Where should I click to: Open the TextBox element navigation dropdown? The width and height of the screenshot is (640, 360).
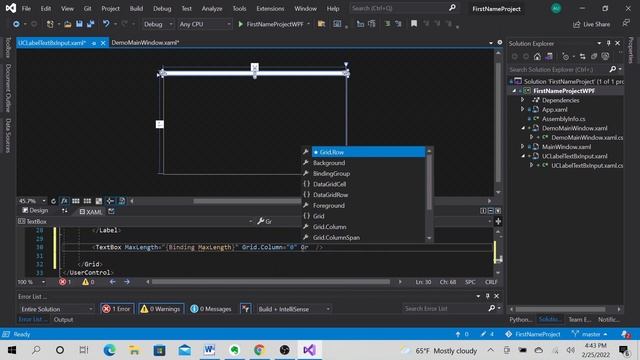[136, 221]
